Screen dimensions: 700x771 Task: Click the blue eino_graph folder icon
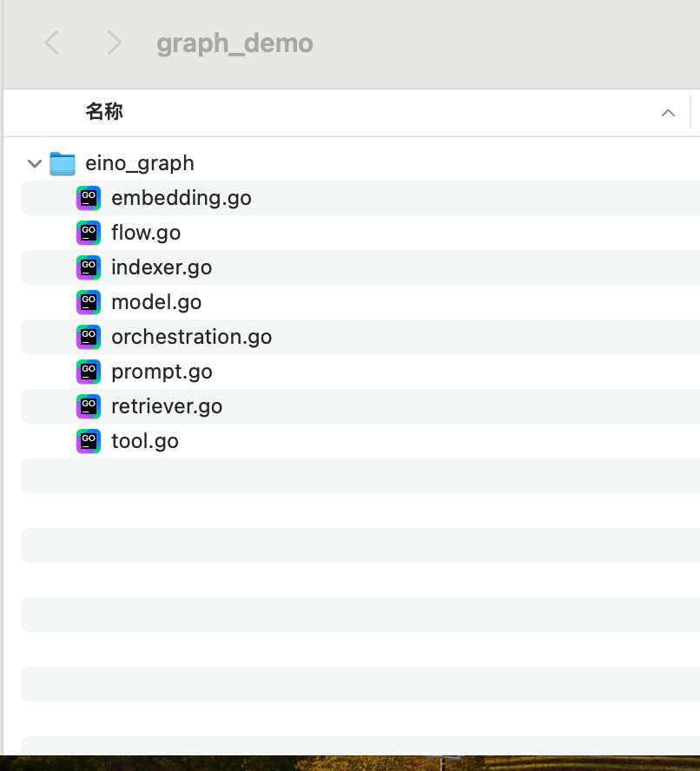click(x=63, y=163)
